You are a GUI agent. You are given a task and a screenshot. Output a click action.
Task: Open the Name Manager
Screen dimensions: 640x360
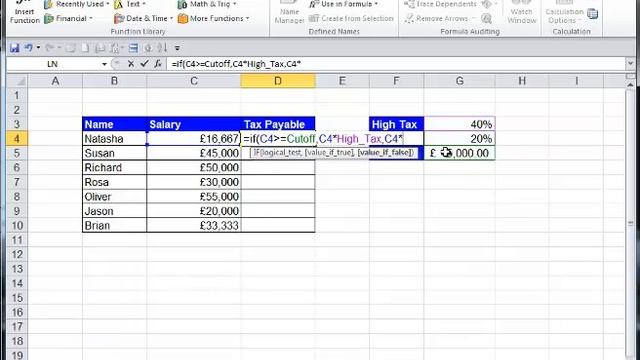(x=289, y=12)
